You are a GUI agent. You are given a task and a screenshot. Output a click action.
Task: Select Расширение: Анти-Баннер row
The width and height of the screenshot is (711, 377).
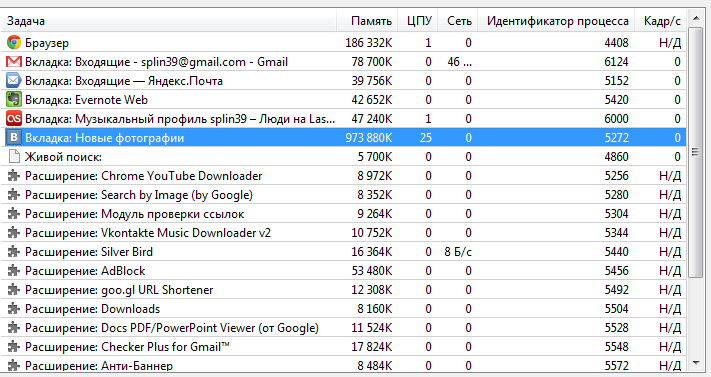pyautogui.click(x=344, y=365)
